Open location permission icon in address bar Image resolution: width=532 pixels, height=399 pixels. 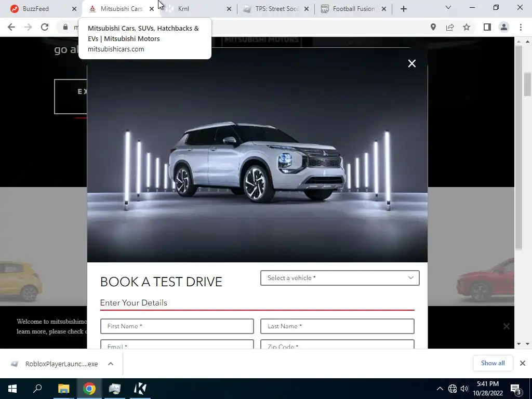point(433,27)
